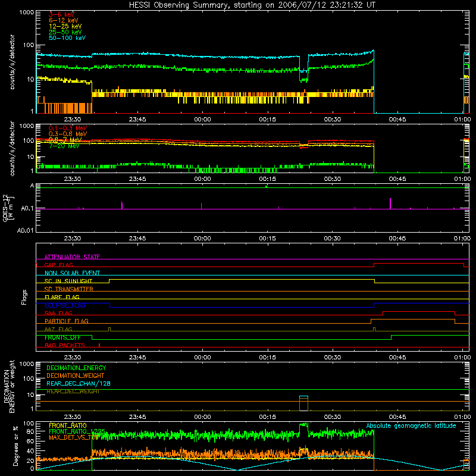Select the 12-25 keV legend label
This screenshot has height=476, width=476.
click(x=65, y=26)
